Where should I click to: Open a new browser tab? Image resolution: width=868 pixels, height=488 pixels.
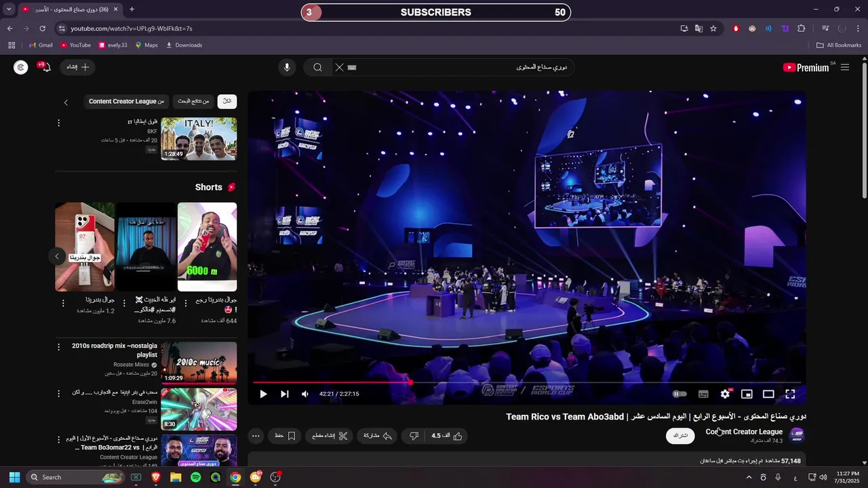tap(132, 9)
